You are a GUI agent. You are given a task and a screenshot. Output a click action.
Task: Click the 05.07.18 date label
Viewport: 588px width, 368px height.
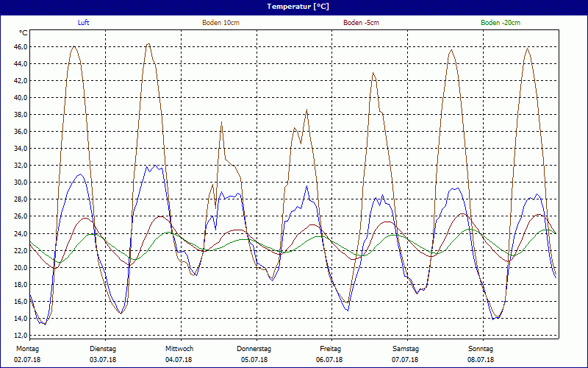click(254, 360)
